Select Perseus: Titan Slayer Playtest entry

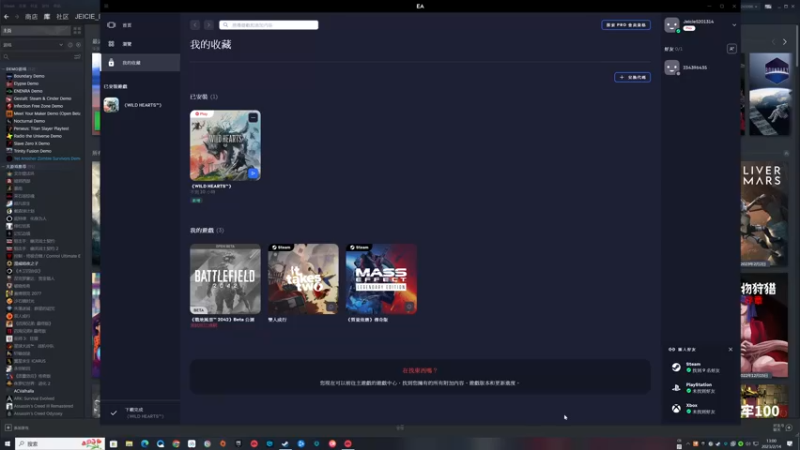pos(41,129)
